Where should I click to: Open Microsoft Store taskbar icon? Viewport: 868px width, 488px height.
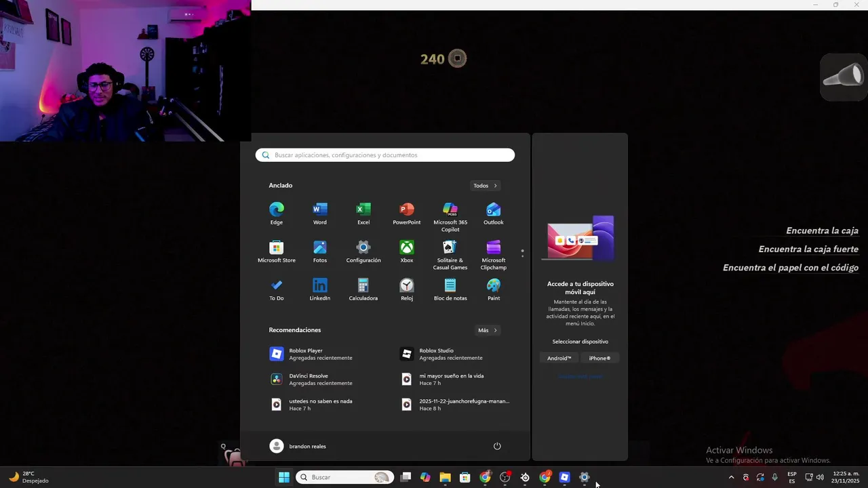465,477
